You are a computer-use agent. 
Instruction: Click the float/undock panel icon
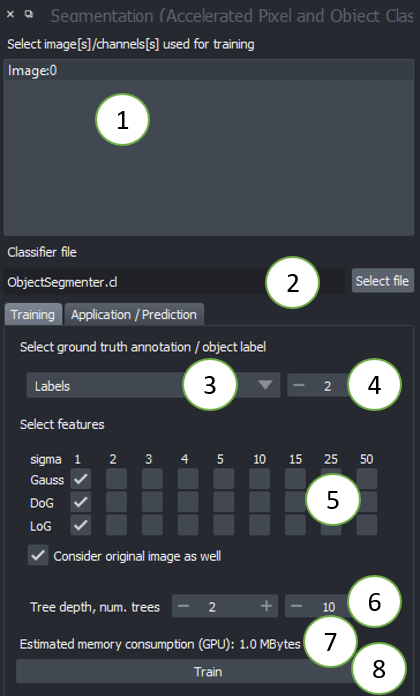coord(29,14)
